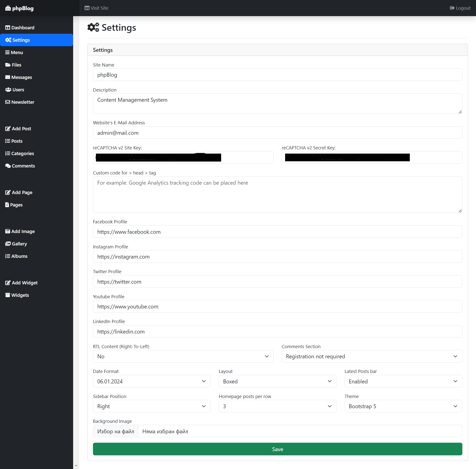Open the Categories menu item

22,153
